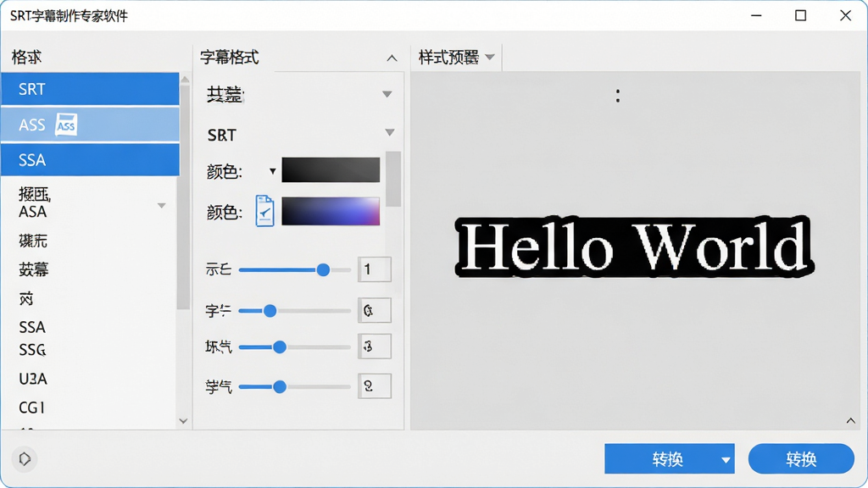Viewport: 868px width, 488px height.
Task: Open the 转换 split-button dropdown arrow
Action: (x=726, y=459)
